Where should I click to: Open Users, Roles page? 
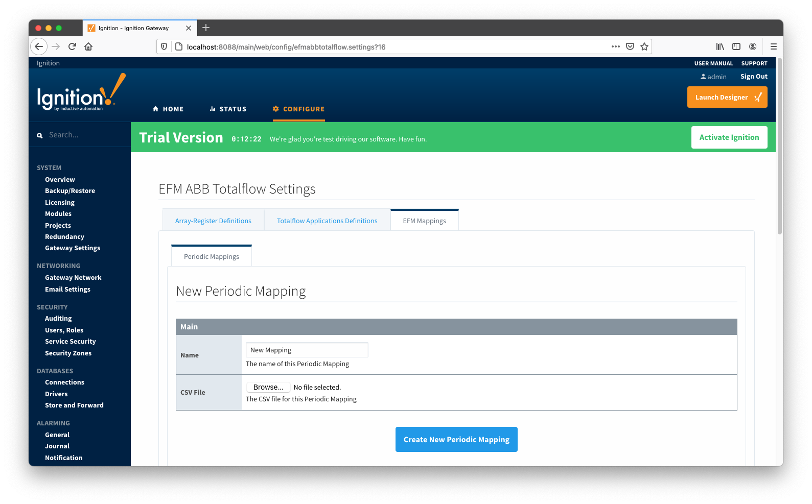click(x=64, y=330)
